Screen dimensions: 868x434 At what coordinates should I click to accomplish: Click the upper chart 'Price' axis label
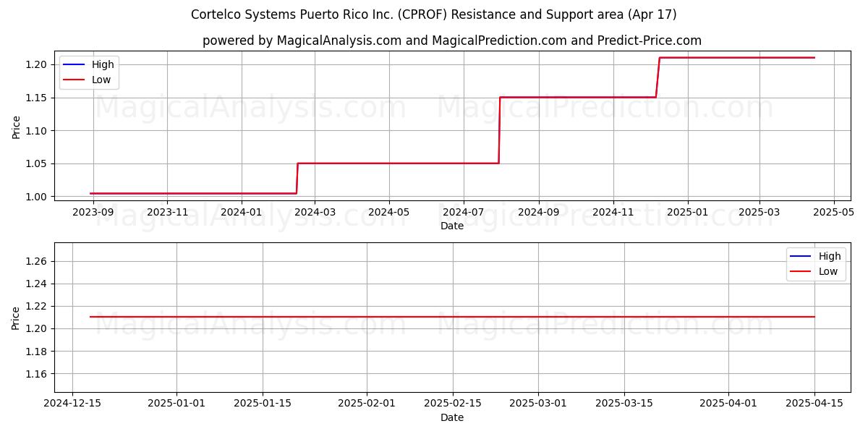17,126
